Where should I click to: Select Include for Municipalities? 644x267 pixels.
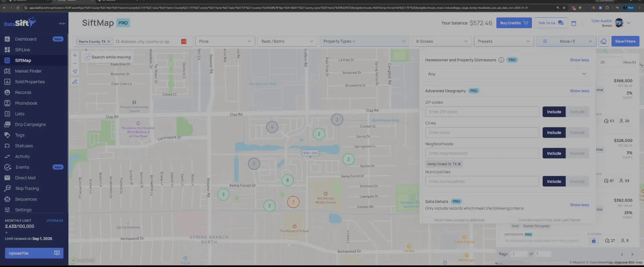[554, 181]
